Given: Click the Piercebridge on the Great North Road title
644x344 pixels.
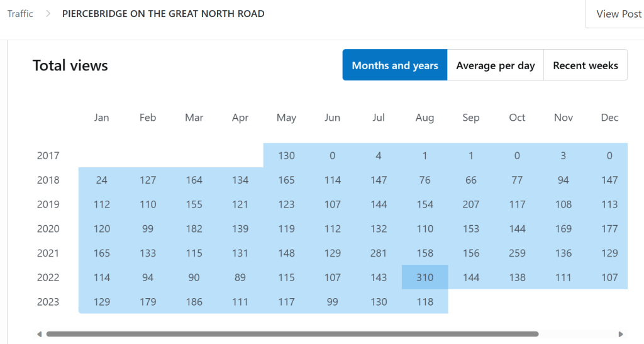Looking at the screenshot, I should click(x=163, y=14).
